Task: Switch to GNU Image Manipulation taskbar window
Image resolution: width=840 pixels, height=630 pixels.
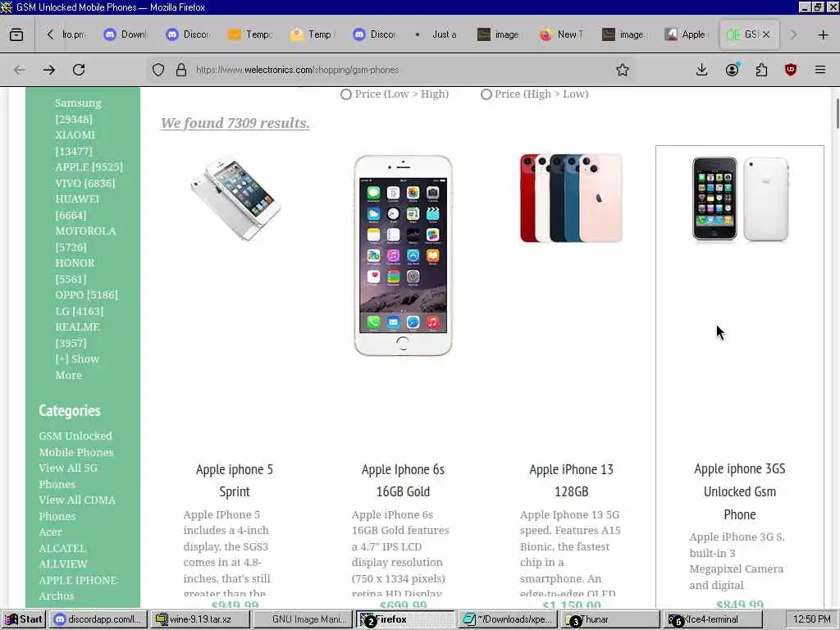Action: click(x=304, y=619)
